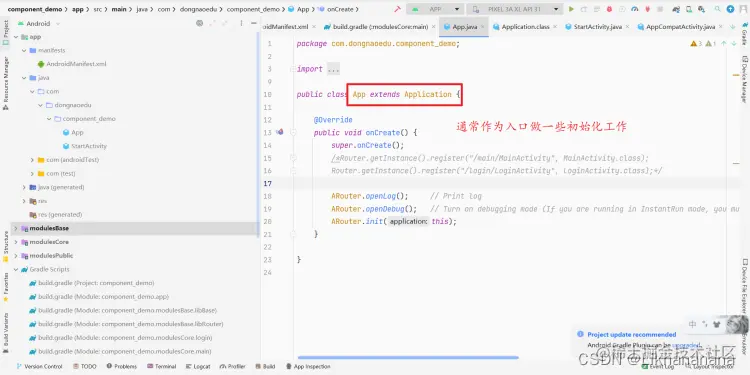Collapse the manifests folder

24,50
